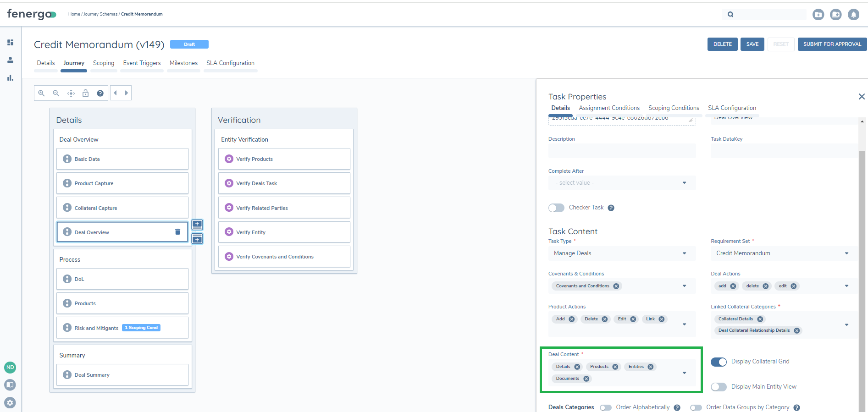The width and height of the screenshot is (868, 412).
Task: Click the Submit for Approval button
Action: point(832,44)
